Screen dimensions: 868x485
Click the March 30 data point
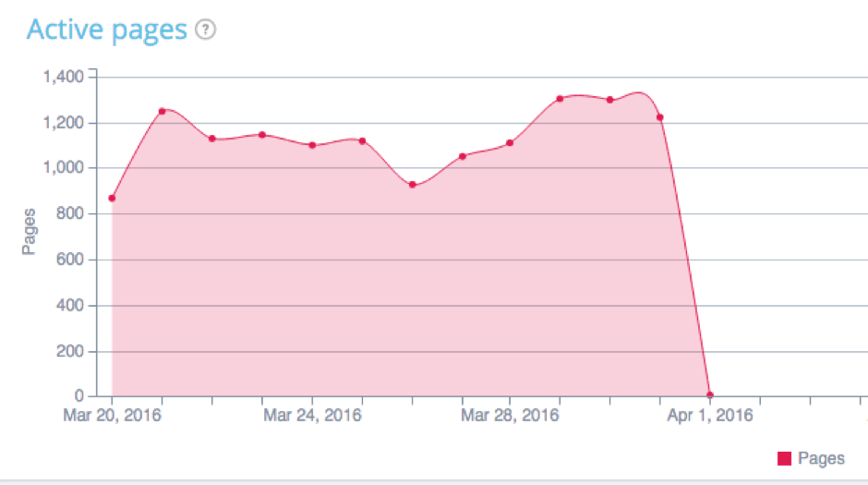tap(609, 100)
